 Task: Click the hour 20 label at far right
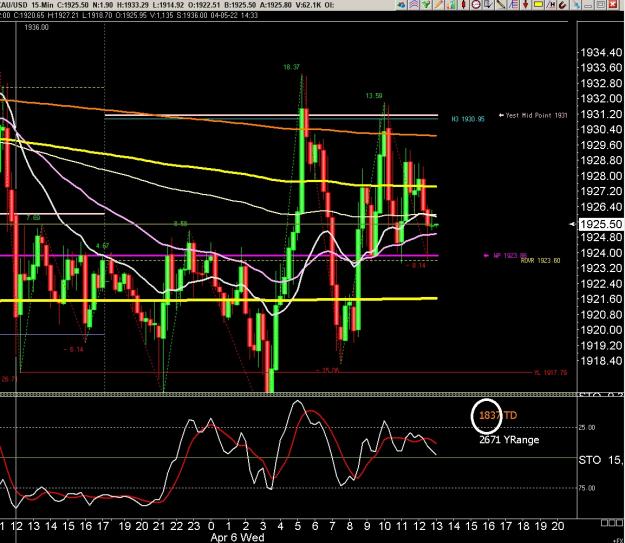pos(558,526)
